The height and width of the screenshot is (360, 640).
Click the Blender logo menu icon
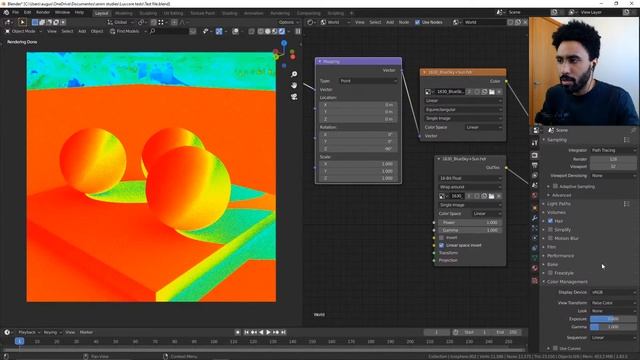click(x=6, y=13)
